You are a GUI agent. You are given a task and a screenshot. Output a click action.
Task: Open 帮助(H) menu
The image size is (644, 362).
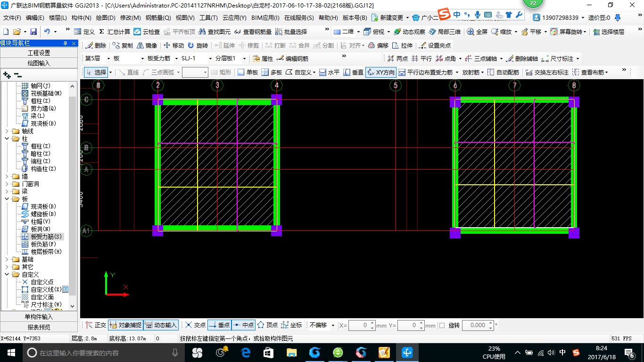click(328, 18)
